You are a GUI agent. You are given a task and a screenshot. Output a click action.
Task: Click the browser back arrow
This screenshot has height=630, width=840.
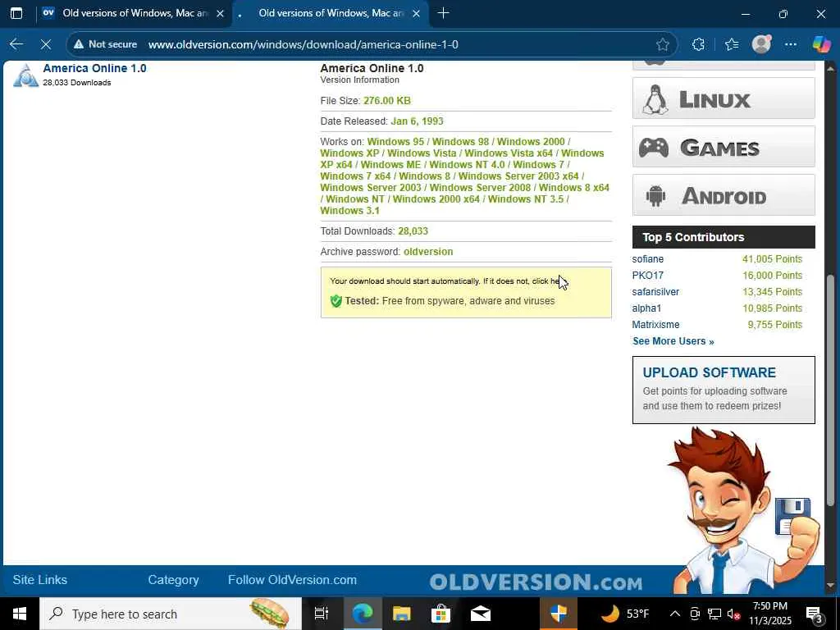point(16,44)
